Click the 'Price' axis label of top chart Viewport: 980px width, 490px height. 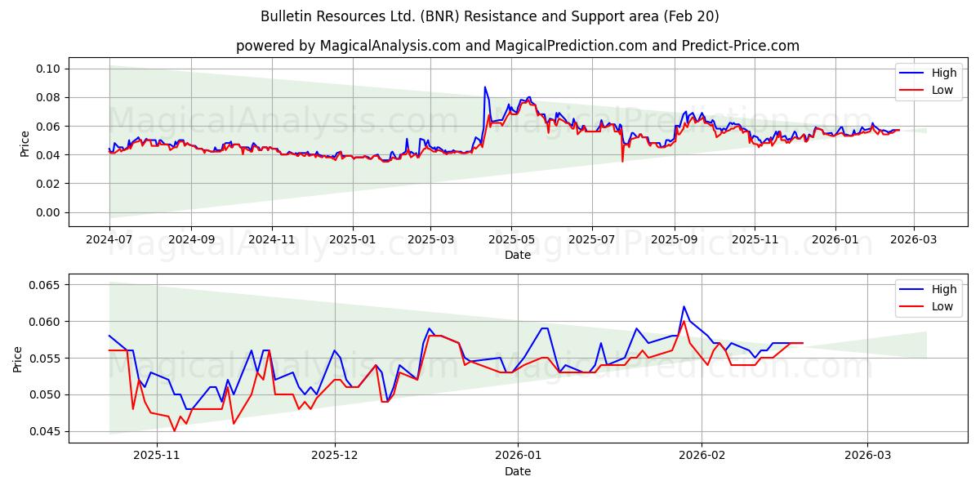(24, 142)
